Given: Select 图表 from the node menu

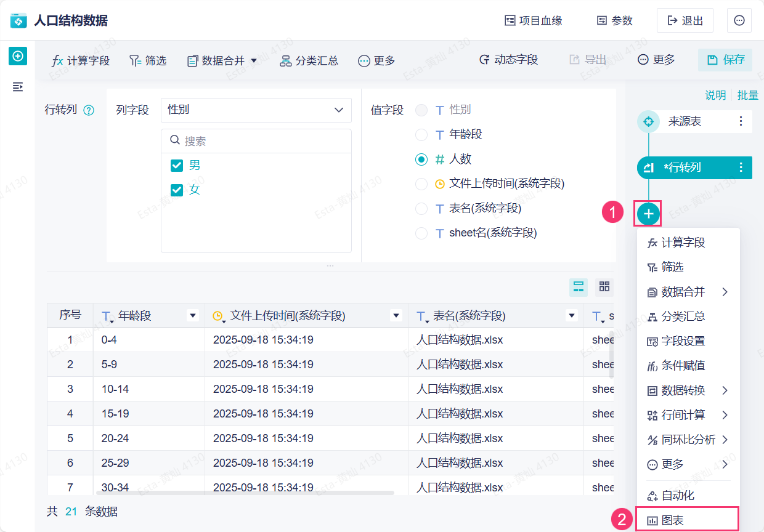Looking at the screenshot, I should tap(672, 520).
